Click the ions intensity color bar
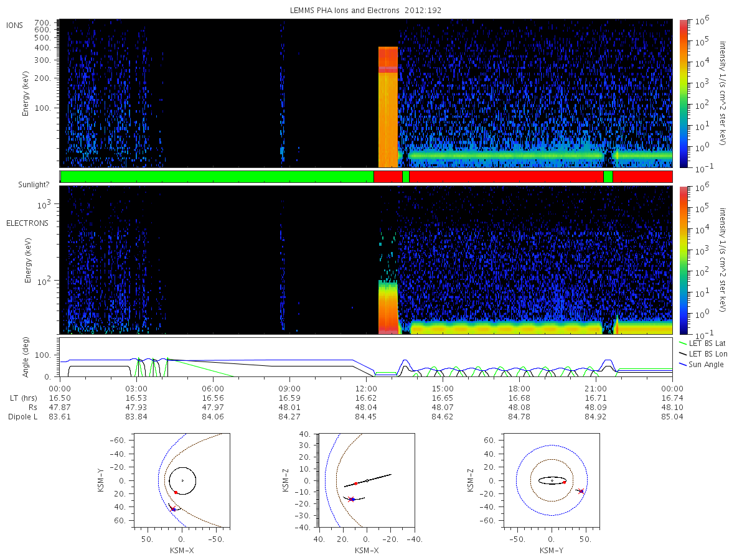 (683, 93)
